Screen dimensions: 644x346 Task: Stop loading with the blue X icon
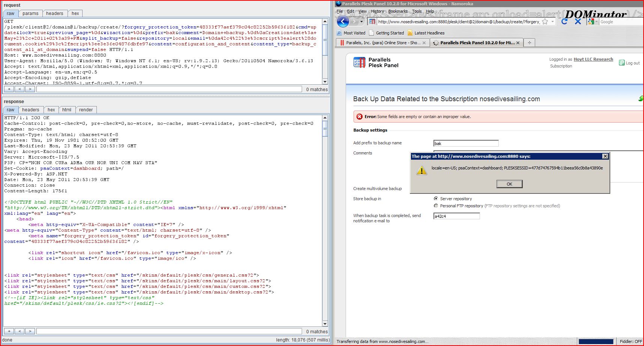578,22
